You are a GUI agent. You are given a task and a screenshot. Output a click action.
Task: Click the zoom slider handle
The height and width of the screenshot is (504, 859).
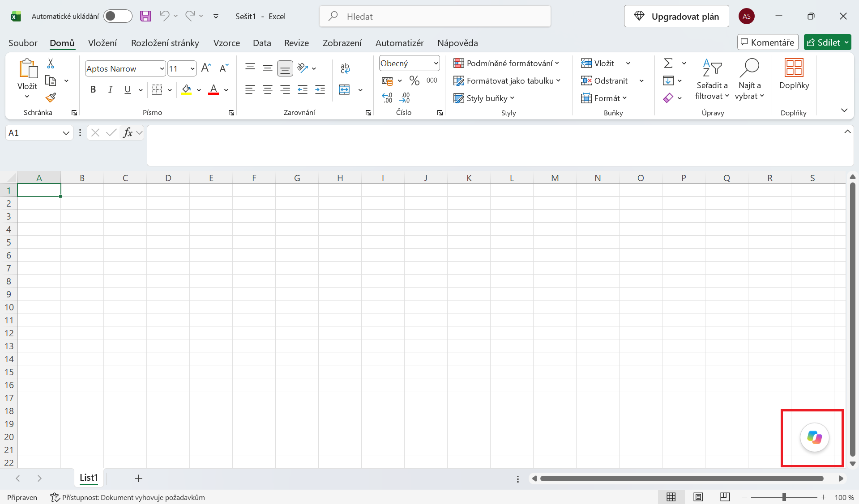pos(784,497)
